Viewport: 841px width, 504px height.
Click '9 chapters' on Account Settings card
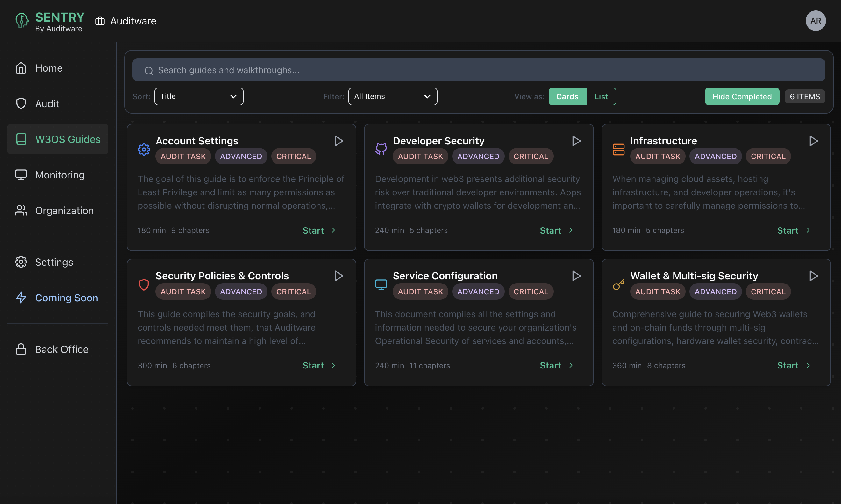(190, 230)
